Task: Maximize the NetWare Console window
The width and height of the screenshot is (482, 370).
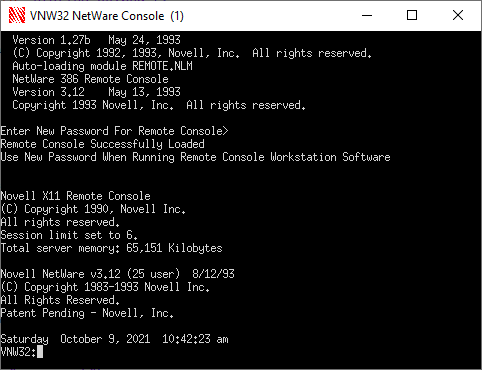Action: point(412,15)
